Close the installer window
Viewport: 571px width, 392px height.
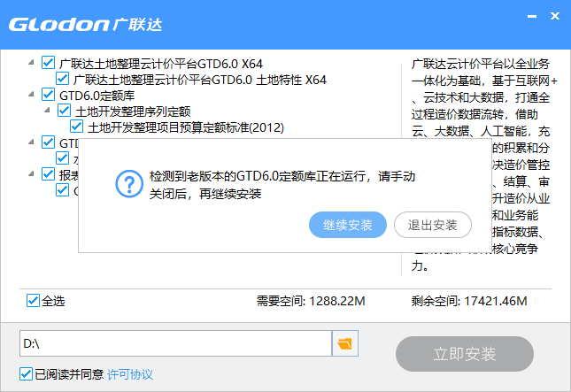tap(554, 16)
